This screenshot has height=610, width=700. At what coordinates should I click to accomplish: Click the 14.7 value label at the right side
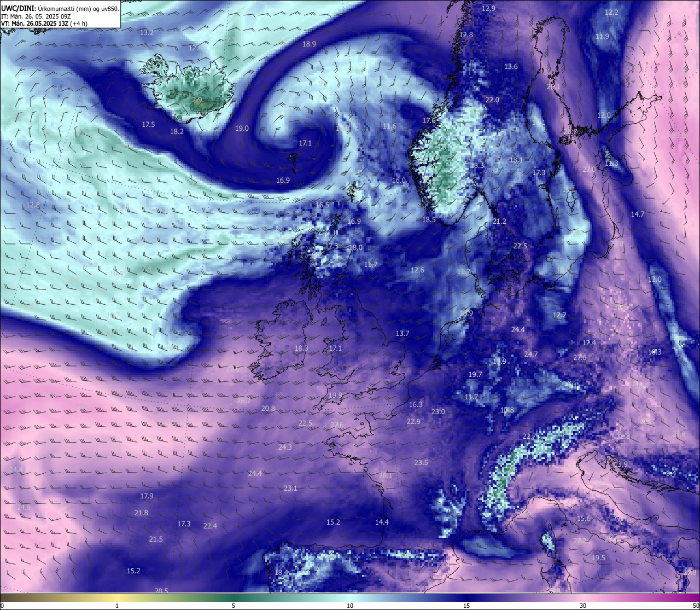click(x=638, y=214)
